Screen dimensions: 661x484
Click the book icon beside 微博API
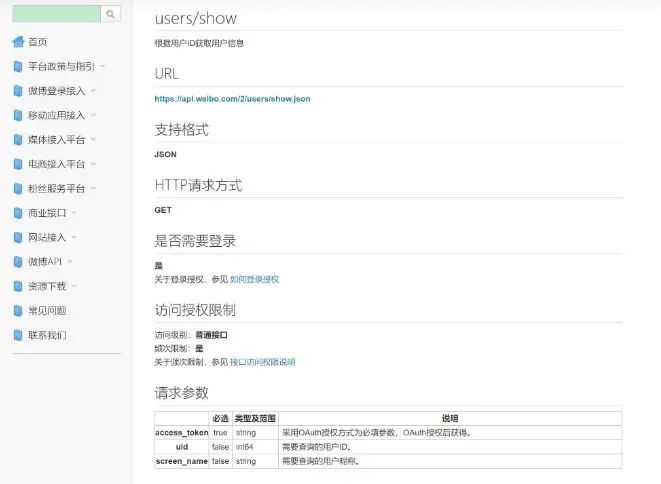(18, 262)
